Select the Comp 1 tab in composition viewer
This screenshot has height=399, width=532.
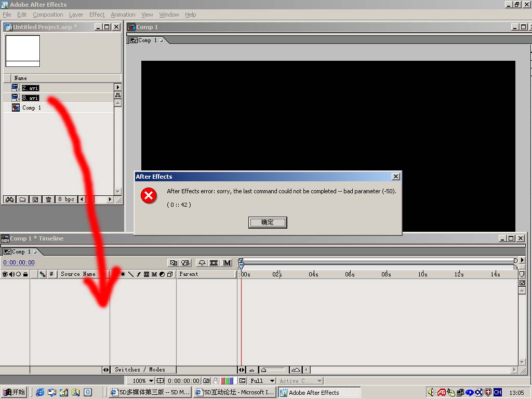148,41
